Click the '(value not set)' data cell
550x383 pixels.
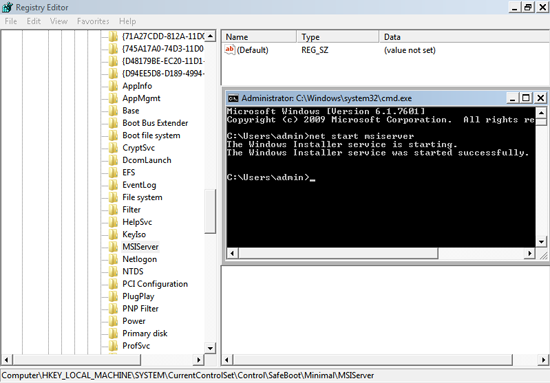coord(410,50)
